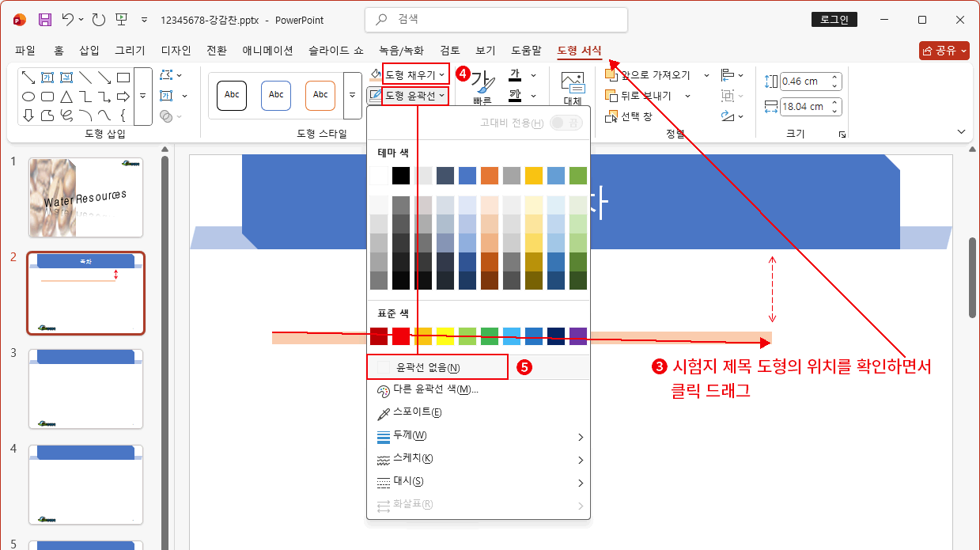Switch to the 삽입 ribbon tab
The width and height of the screenshot is (980, 550).
[89, 49]
